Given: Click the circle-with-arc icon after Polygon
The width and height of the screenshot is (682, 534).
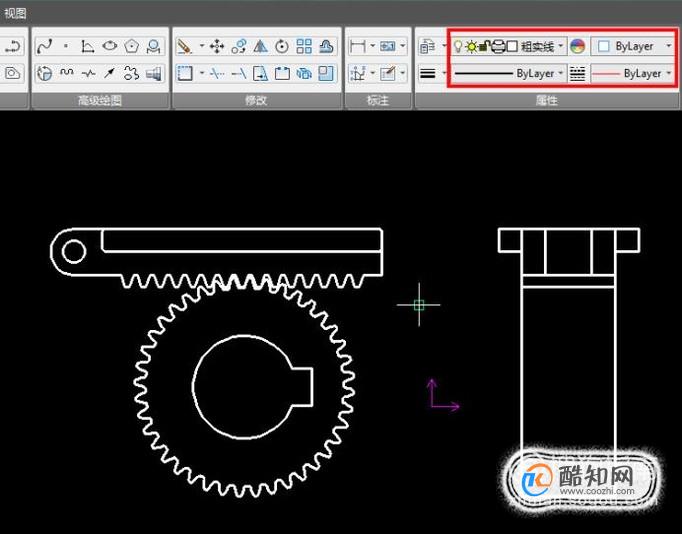Looking at the screenshot, I should click(153, 46).
